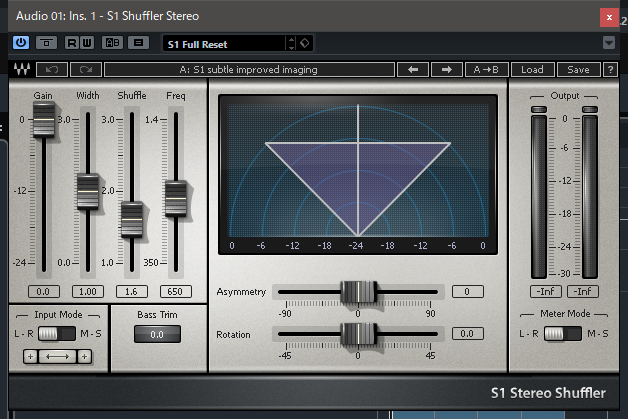Copy setup A to B
This screenshot has height=419, width=628.
pyautogui.click(x=486, y=69)
